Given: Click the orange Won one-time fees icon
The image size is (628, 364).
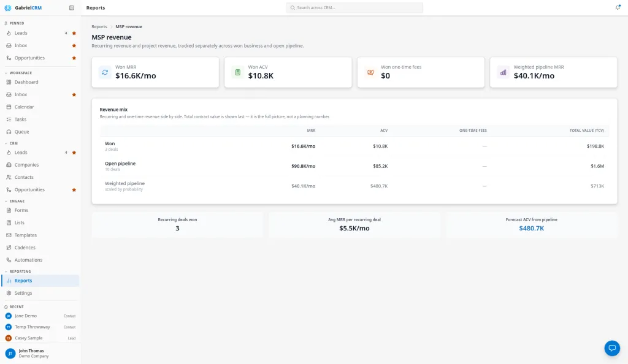Looking at the screenshot, I should coord(370,72).
